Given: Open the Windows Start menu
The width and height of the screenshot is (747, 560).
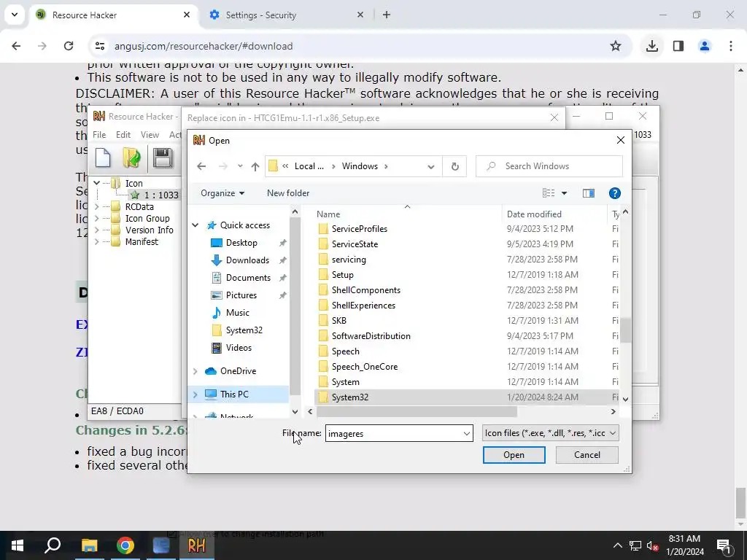Looking at the screenshot, I should 18,545.
